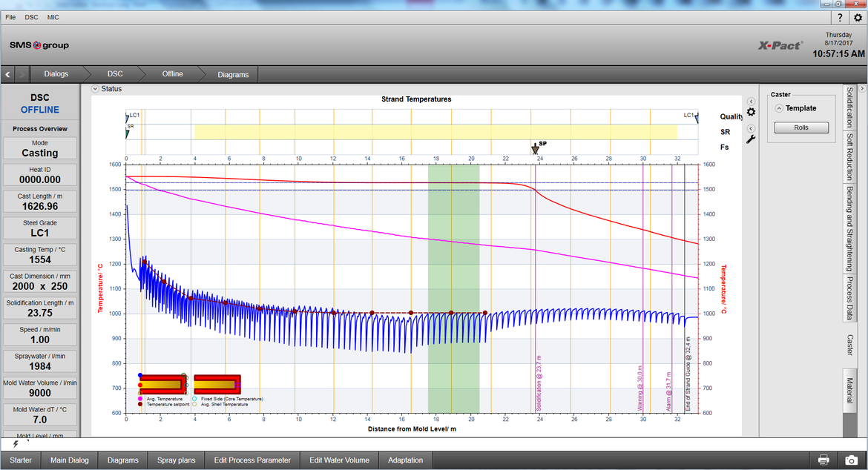Click the Alarm @ 31.7 m marker label
This screenshot has height=470, width=868.
click(x=668, y=391)
